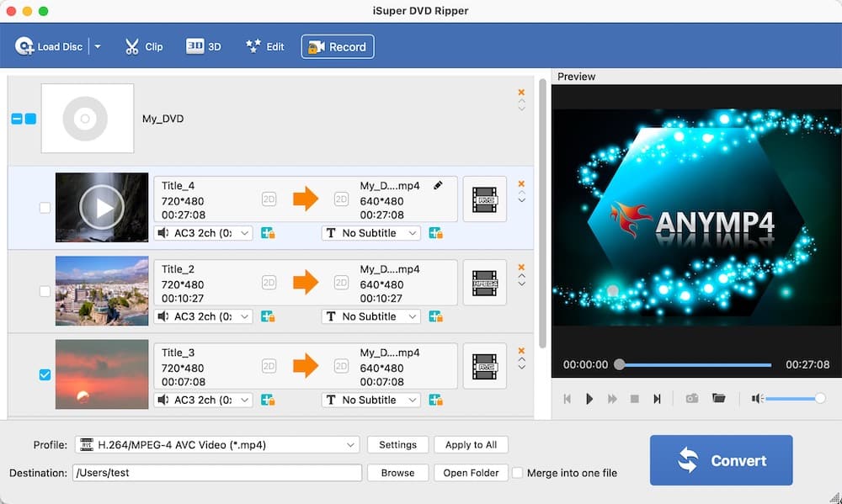Click Apply to All button
The image size is (842, 504).
pos(471,444)
